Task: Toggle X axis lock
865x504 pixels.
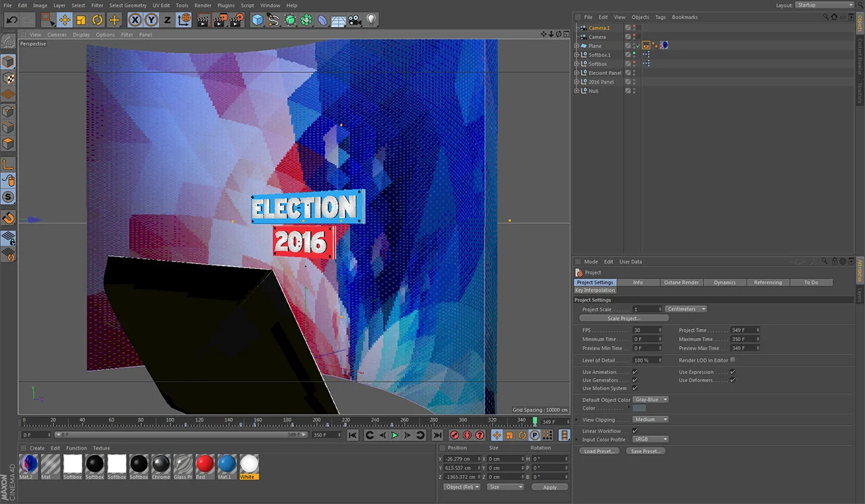Action: [135, 20]
